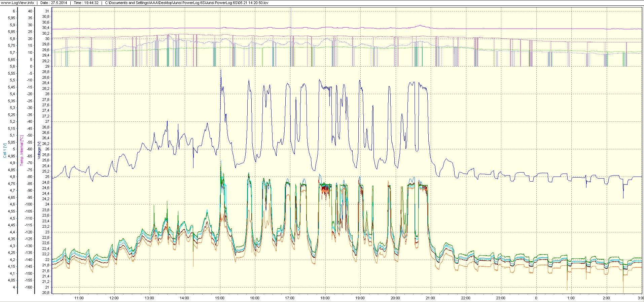Click the "-10" tick on temperature axis
644x302 pixels.
(30, 80)
